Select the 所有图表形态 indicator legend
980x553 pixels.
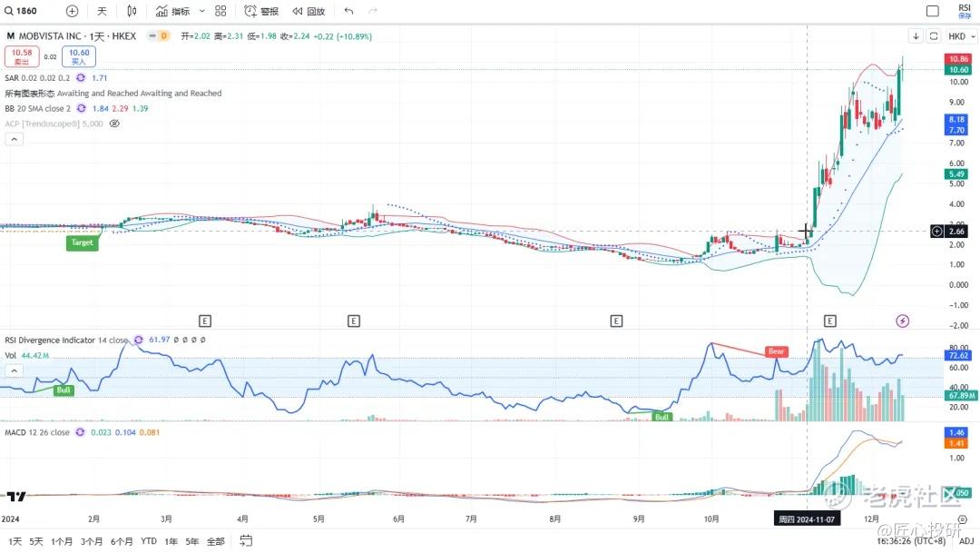[113, 94]
